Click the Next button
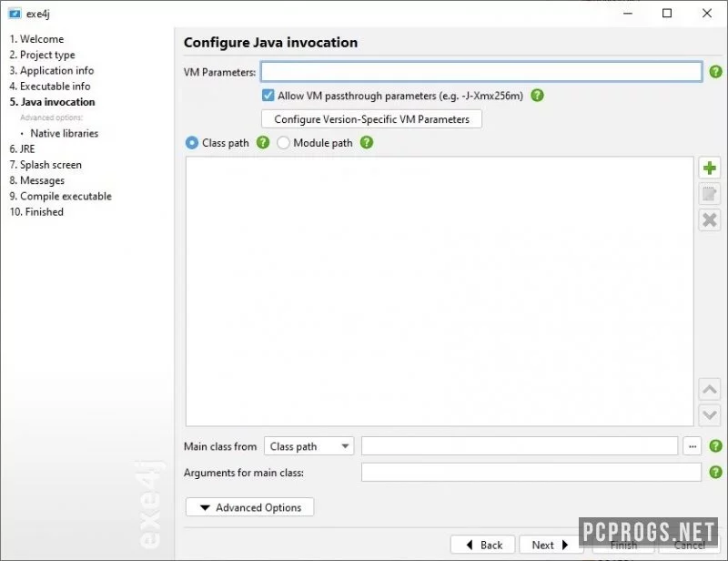 click(551, 545)
